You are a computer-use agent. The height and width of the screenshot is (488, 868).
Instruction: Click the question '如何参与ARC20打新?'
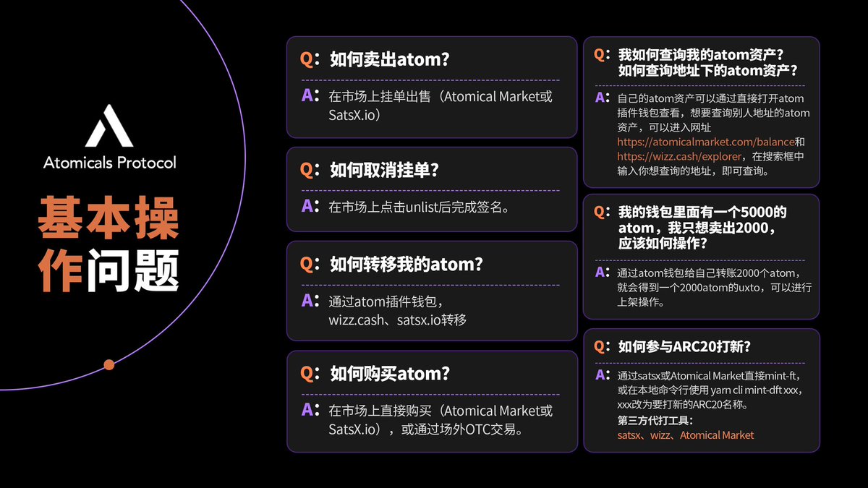(x=684, y=346)
